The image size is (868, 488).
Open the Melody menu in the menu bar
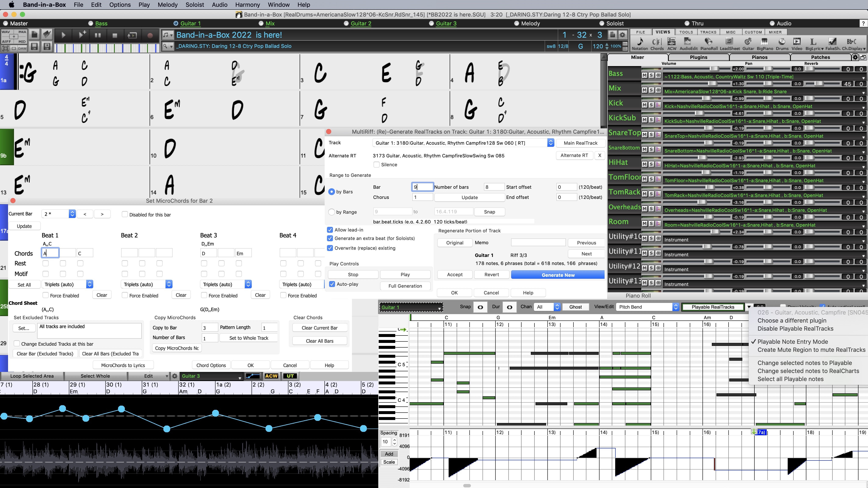(x=167, y=5)
